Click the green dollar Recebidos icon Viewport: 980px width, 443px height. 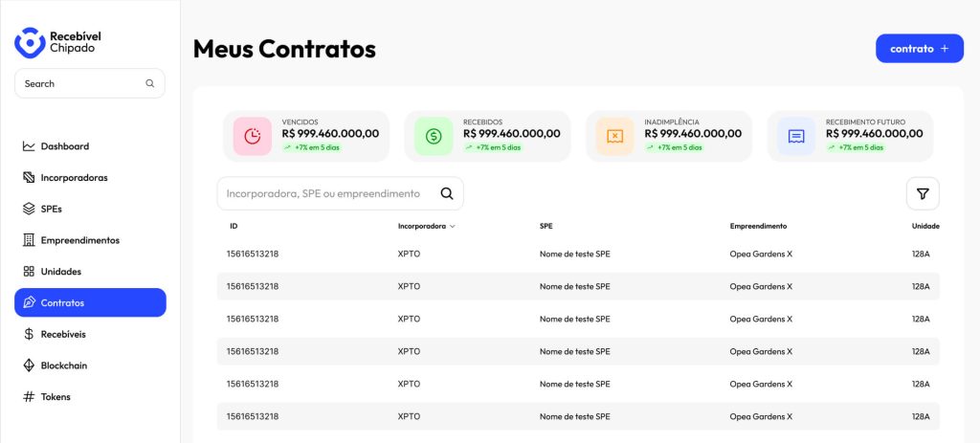pos(434,136)
